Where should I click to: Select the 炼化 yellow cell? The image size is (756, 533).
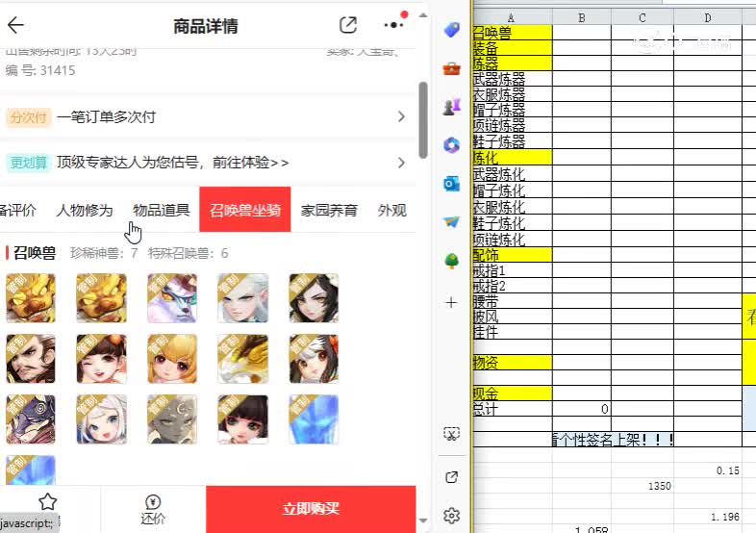click(513, 157)
